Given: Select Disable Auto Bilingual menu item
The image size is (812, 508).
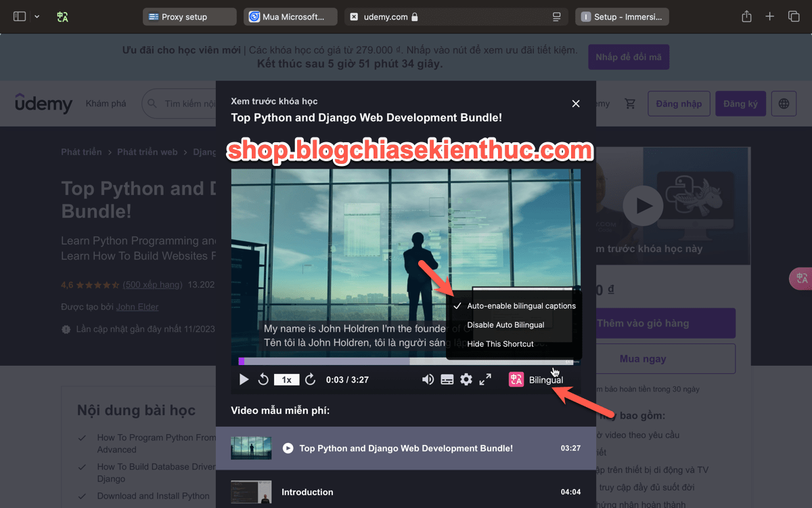Looking at the screenshot, I should pyautogui.click(x=505, y=325).
